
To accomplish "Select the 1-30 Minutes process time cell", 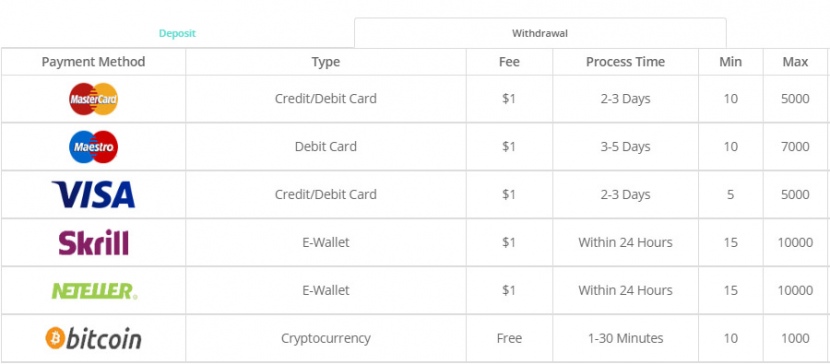I will point(625,338).
